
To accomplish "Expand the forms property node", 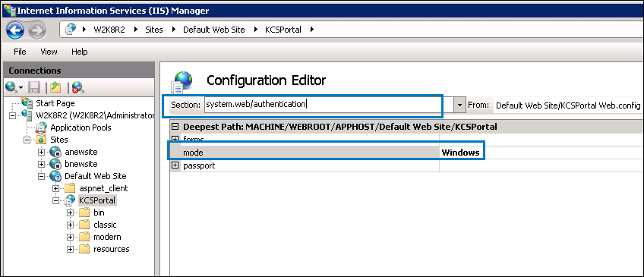I will pyautogui.click(x=175, y=139).
